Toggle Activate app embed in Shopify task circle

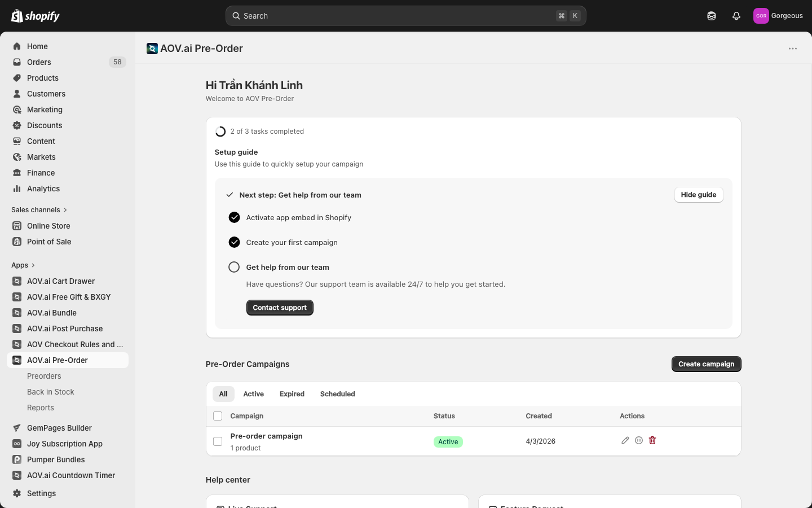pos(234,217)
